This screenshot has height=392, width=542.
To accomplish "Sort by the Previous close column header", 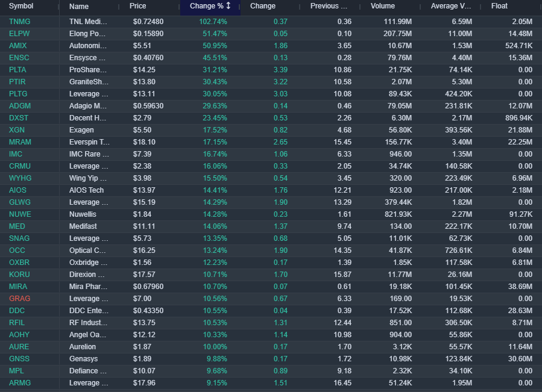I will pyautogui.click(x=329, y=6).
